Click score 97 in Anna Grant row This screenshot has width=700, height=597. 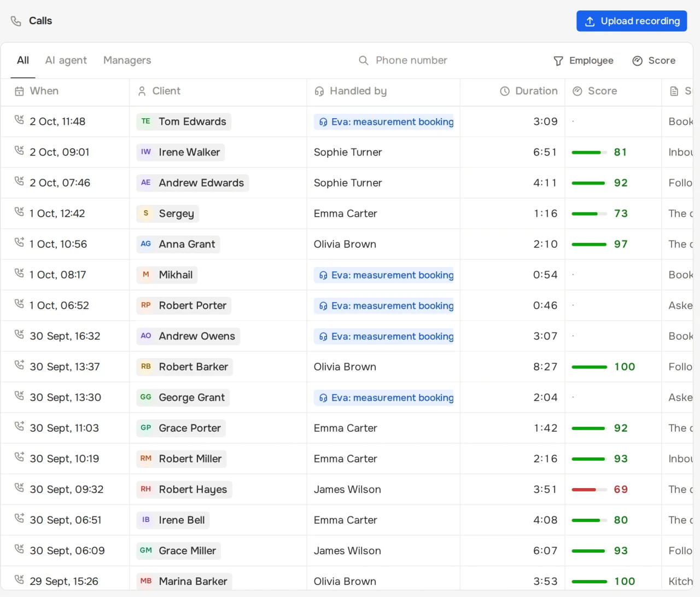pyautogui.click(x=621, y=244)
